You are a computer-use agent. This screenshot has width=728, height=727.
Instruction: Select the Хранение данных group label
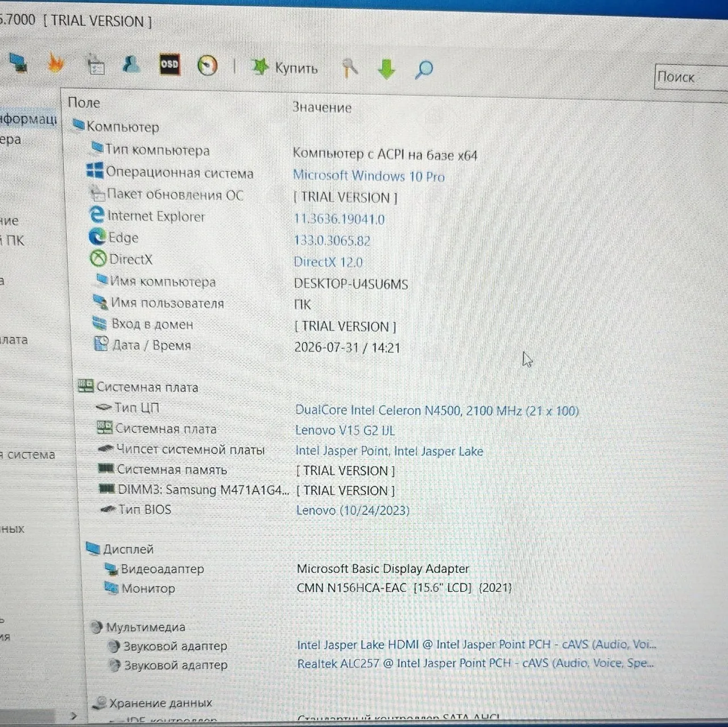pos(160,703)
